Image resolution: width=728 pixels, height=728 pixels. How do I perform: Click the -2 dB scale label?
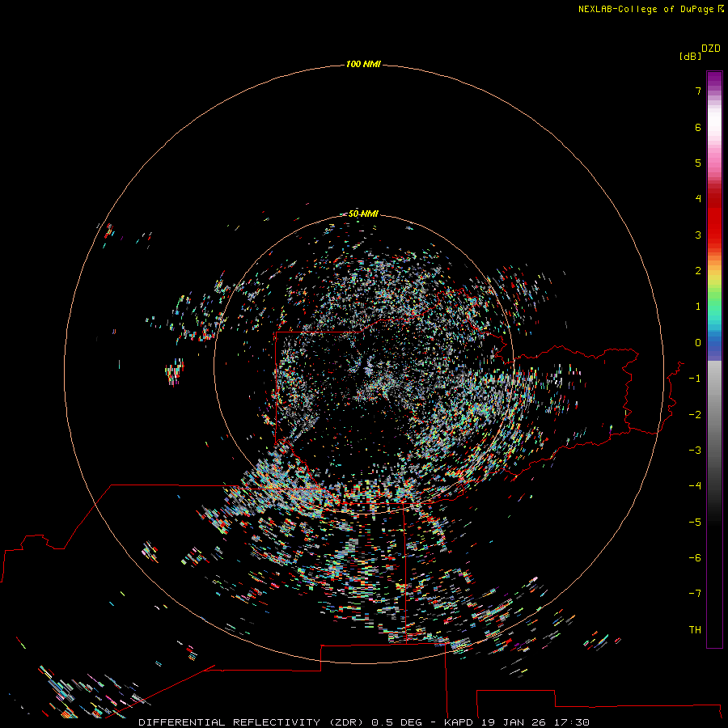(695, 414)
